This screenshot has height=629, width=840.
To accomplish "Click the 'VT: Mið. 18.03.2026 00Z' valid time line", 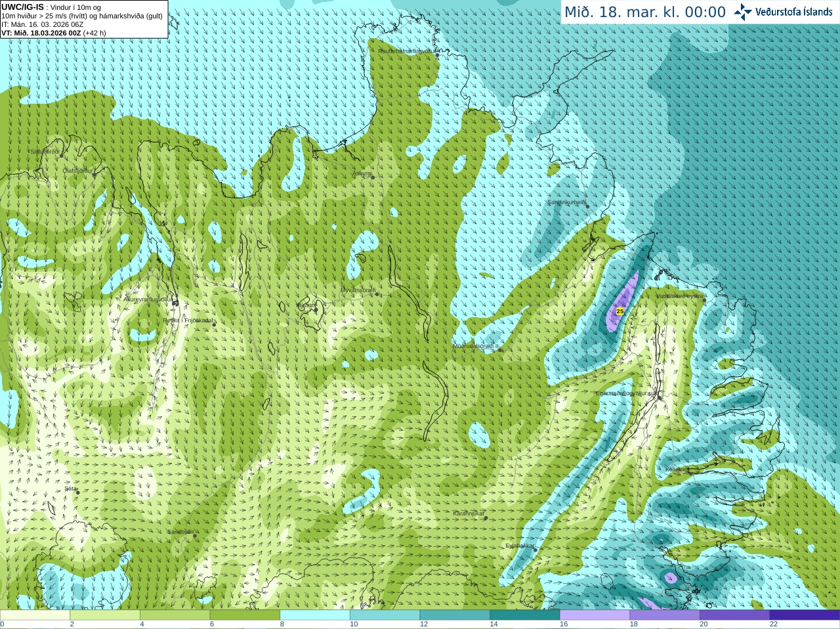I will [x=41, y=33].
